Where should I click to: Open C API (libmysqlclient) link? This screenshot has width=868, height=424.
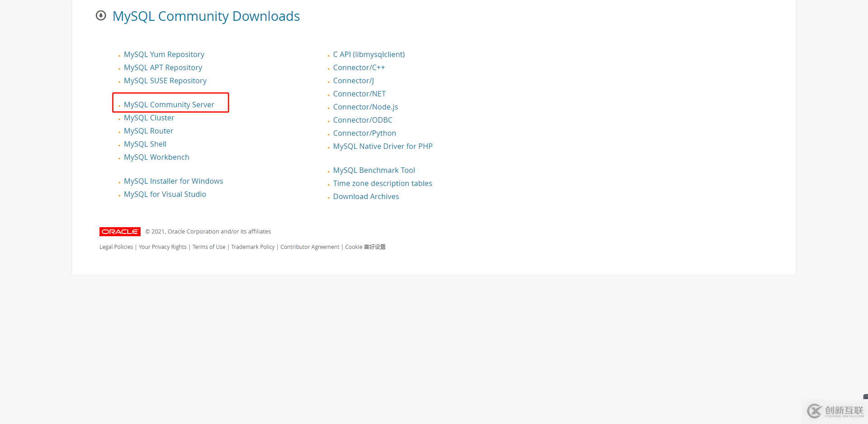369,54
